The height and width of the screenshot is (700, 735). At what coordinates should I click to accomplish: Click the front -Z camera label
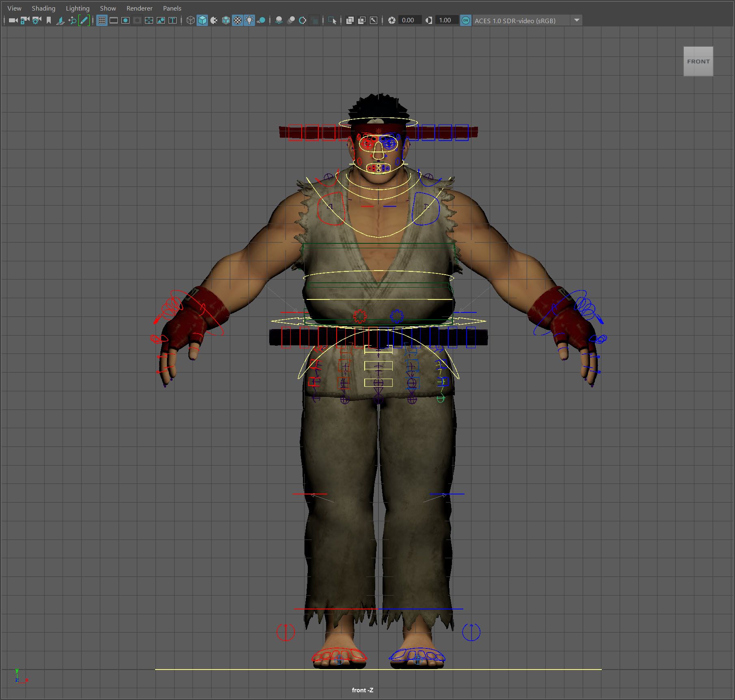(362, 690)
